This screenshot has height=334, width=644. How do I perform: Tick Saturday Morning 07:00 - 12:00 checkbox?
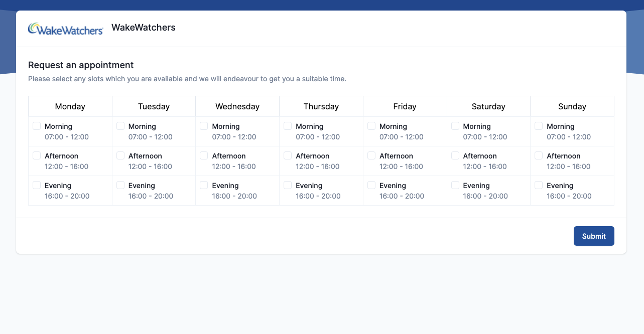tap(455, 126)
